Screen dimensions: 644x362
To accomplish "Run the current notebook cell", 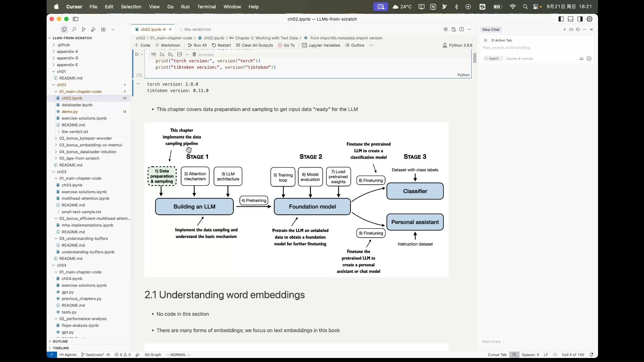I will pos(137,54).
